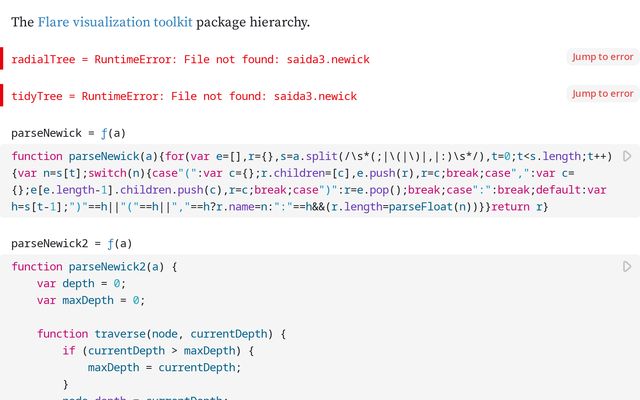Select the radialTree RuntimeError output
Screen dimensions: 640x400
pyautogui.click(x=190, y=60)
